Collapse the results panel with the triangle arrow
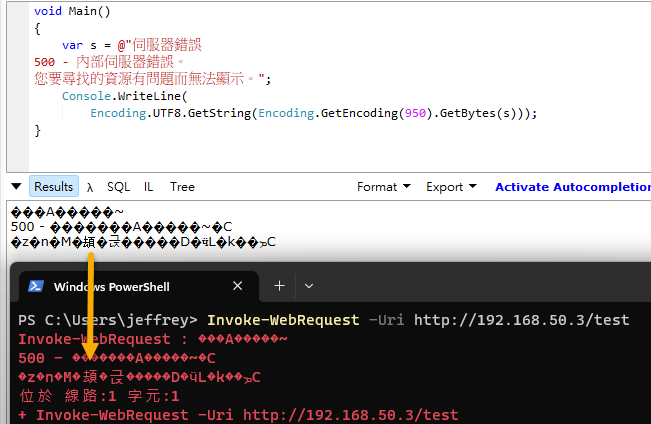 [x=16, y=187]
